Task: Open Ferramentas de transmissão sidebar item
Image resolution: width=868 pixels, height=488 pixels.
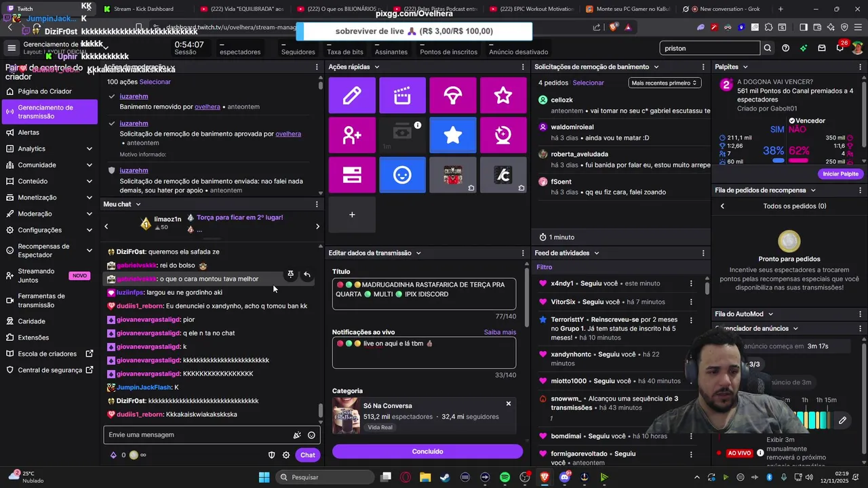Action: tap(49, 300)
